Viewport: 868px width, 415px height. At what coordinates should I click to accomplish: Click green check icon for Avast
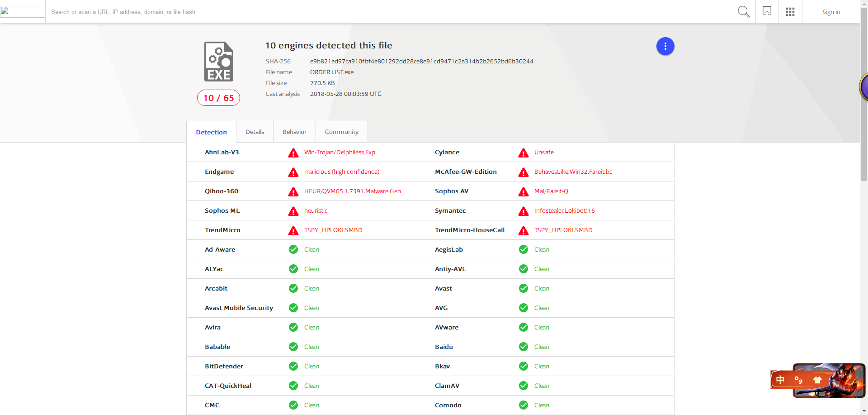524,288
